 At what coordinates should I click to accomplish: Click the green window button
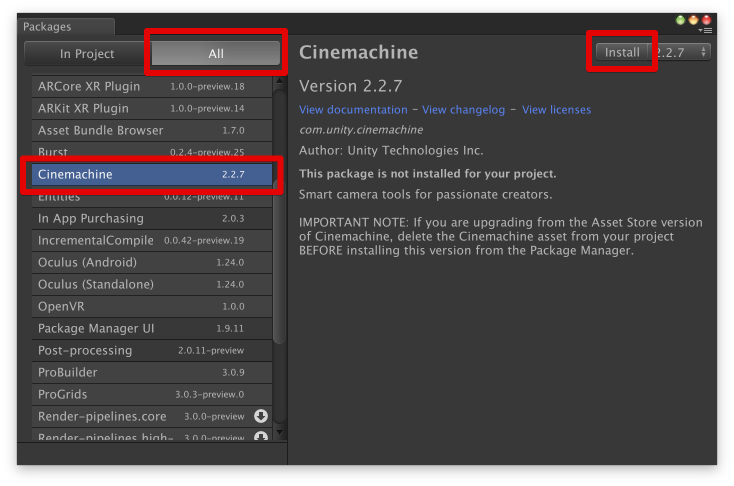(x=680, y=20)
